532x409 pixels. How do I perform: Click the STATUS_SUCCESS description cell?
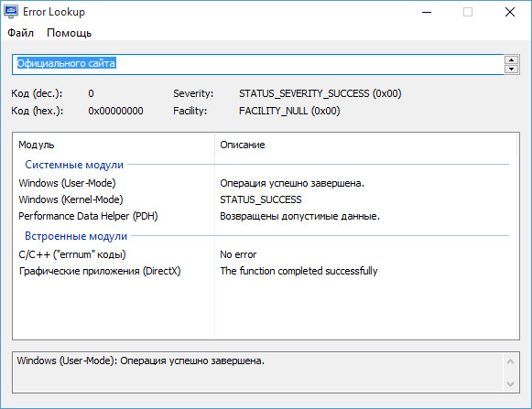(261, 199)
